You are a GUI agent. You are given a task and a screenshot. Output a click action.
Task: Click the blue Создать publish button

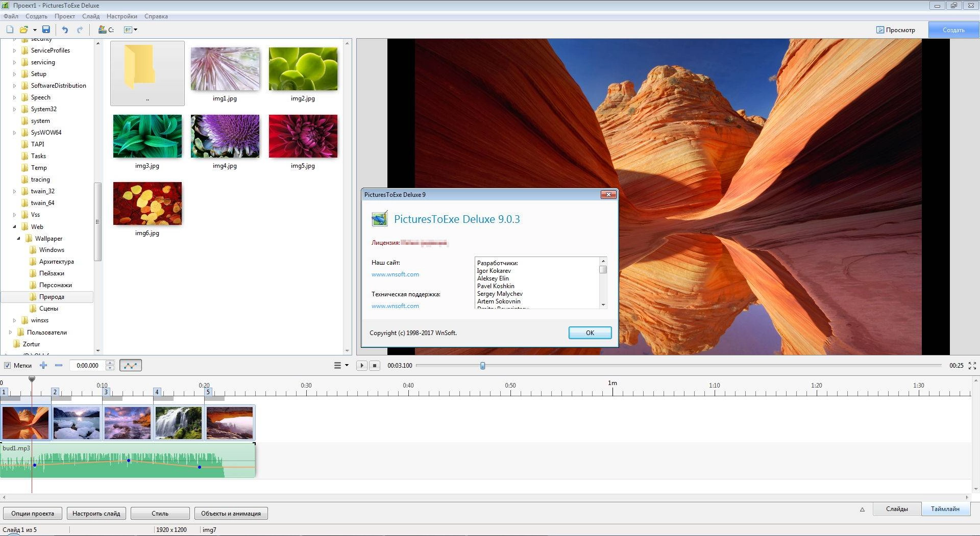point(953,30)
